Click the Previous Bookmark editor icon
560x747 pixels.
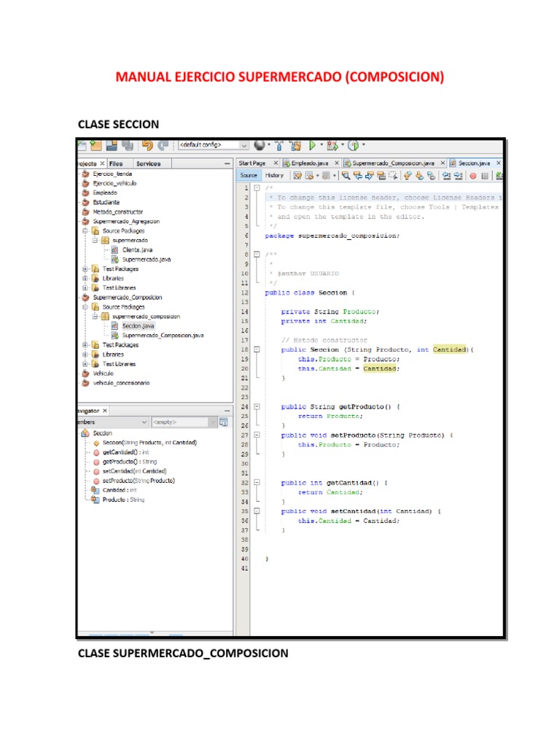coord(408,176)
